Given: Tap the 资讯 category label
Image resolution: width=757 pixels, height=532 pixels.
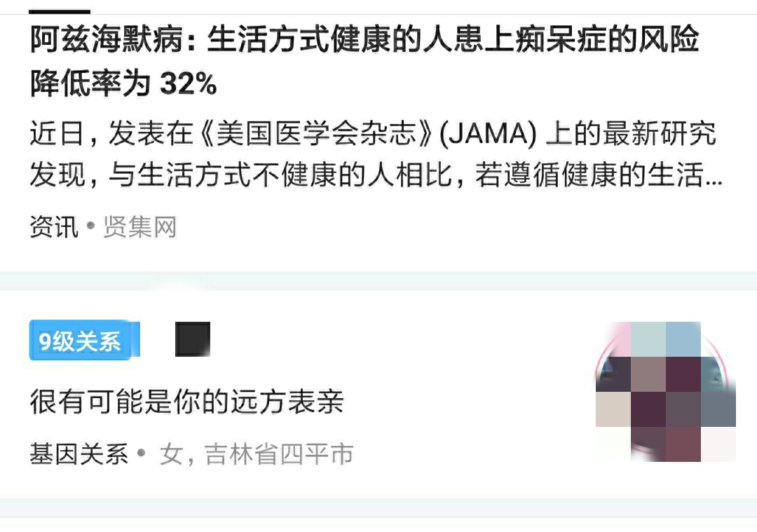Looking at the screenshot, I should tap(54, 226).
